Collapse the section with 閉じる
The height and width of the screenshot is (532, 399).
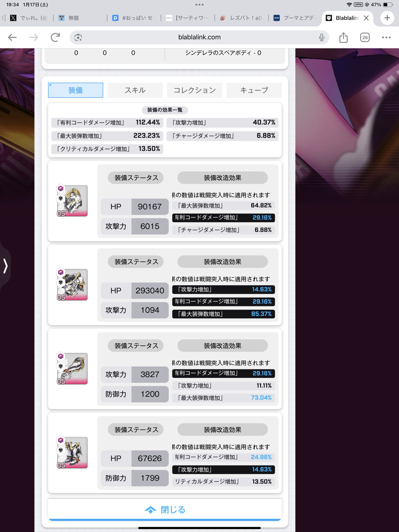(165, 510)
